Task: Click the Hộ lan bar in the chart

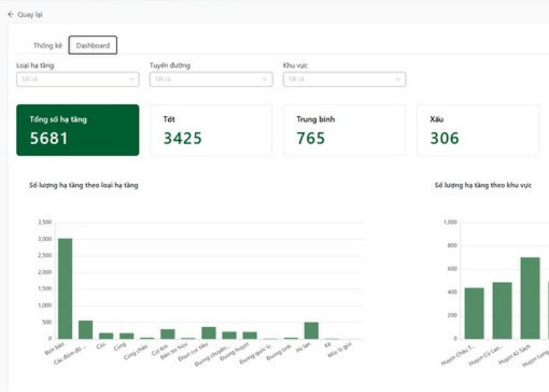Action: (311, 331)
